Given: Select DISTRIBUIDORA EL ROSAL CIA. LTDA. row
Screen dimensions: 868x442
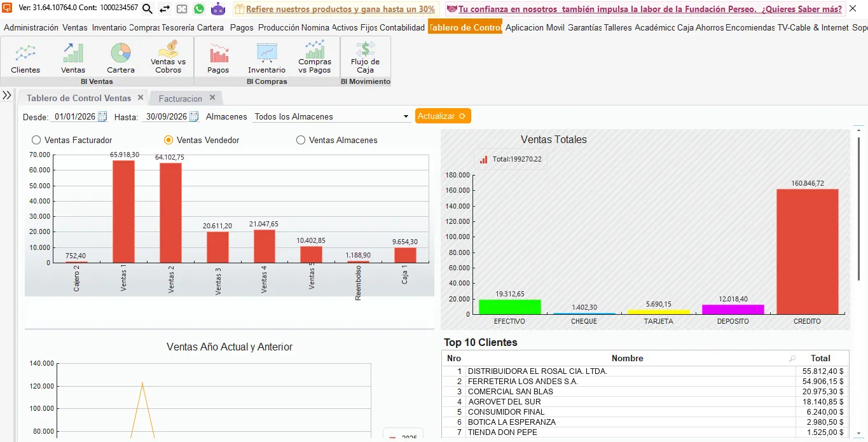Looking at the screenshot, I should coord(645,371).
